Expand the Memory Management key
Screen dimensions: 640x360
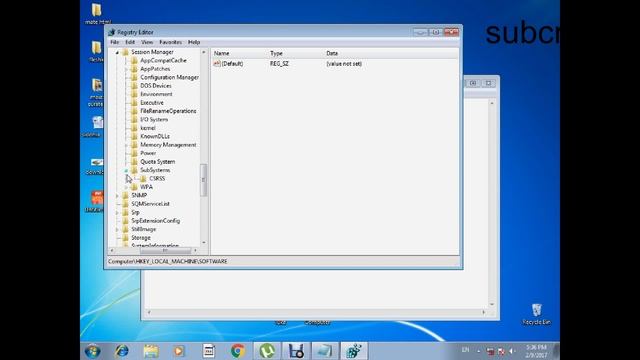coord(126,145)
